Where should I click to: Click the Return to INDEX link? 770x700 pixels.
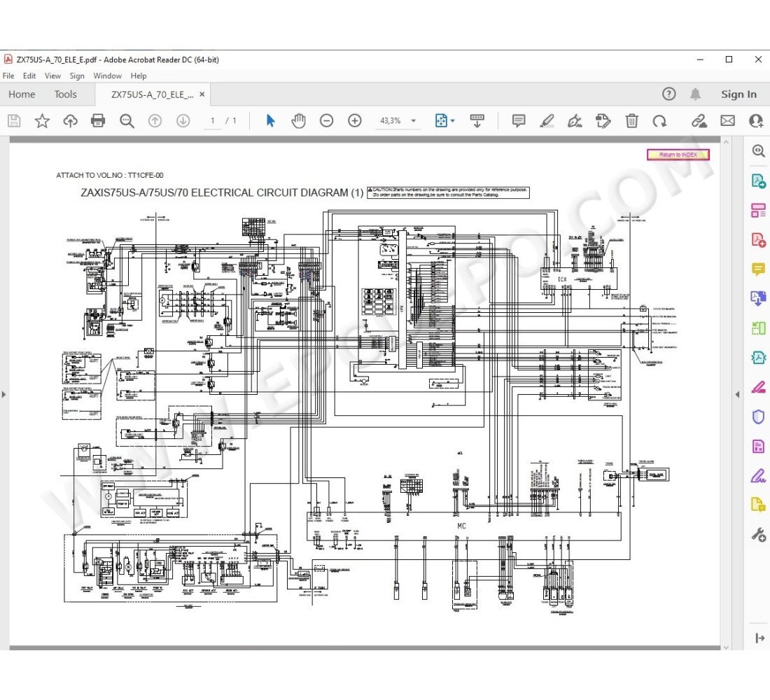678,154
